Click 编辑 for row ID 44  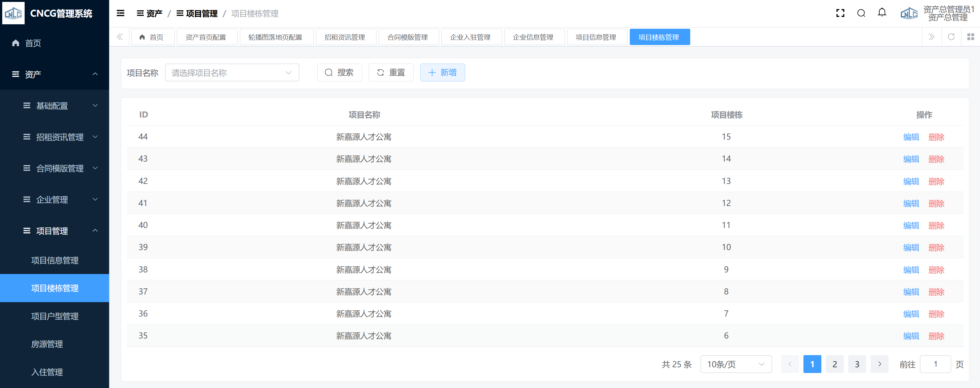pyautogui.click(x=911, y=137)
